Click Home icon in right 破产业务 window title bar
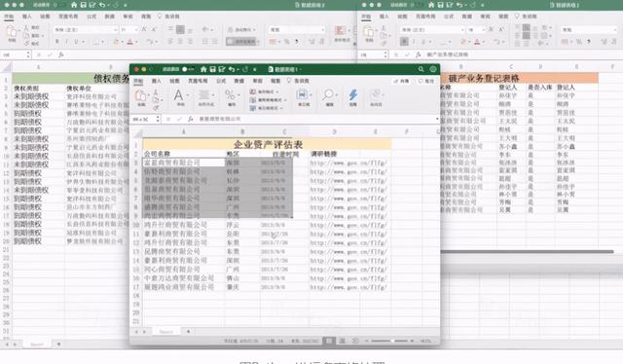623x364 pixels. (431, 5)
